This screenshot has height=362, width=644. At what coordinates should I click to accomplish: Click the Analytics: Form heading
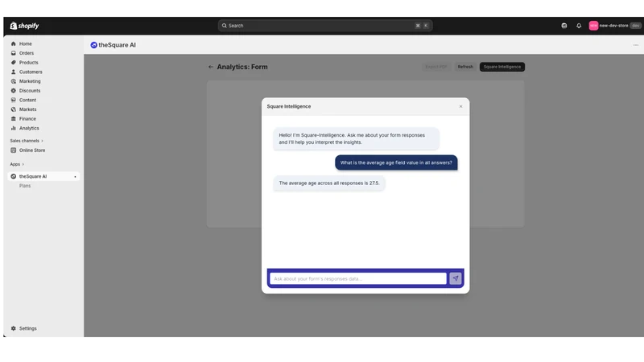click(242, 67)
